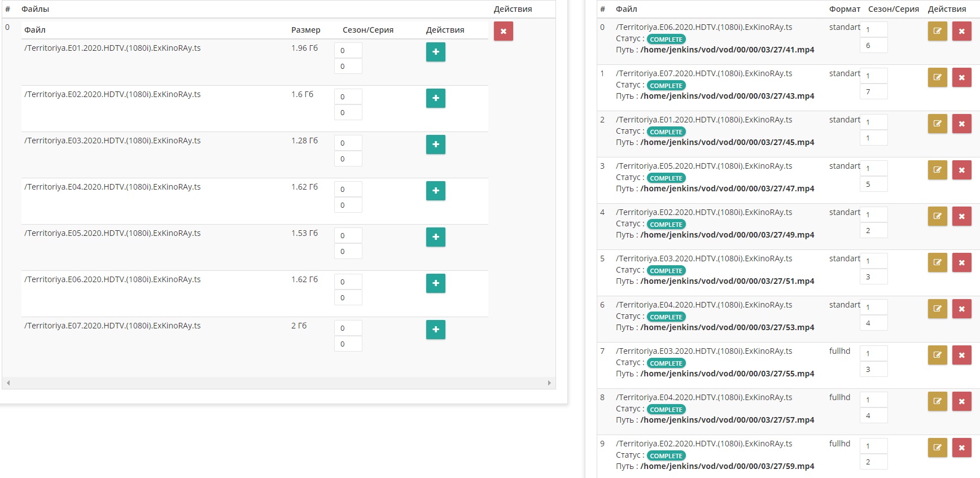Delete file group 0 with red X
This screenshot has height=478, width=980.
point(503,31)
